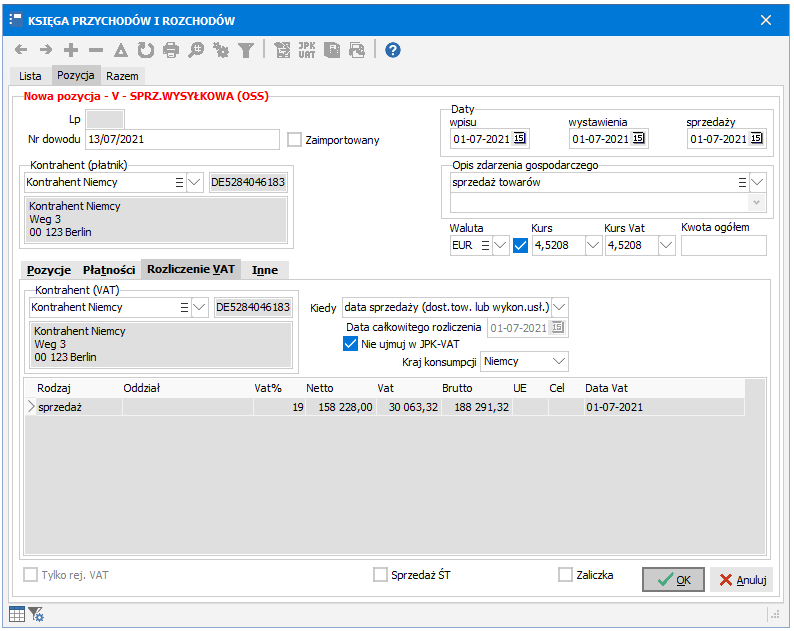Confirm with the OK button
The height and width of the screenshot is (631, 794).
(x=673, y=580)
